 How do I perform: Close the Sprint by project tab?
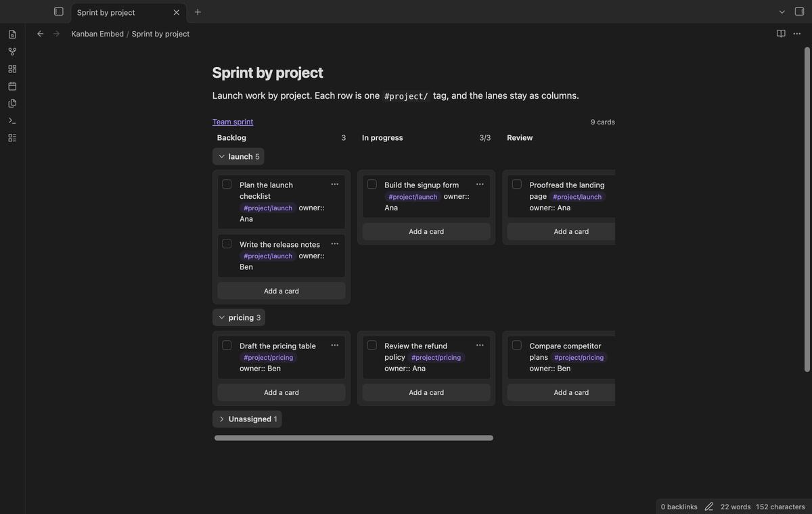pyautogui.click(x=177, y=12)
